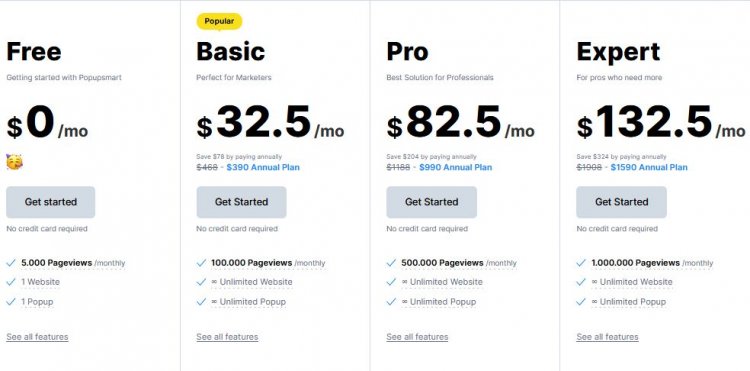Screen dimensions: 750x371
Task: Open See all features for Free plan
Action: point(37,337)
